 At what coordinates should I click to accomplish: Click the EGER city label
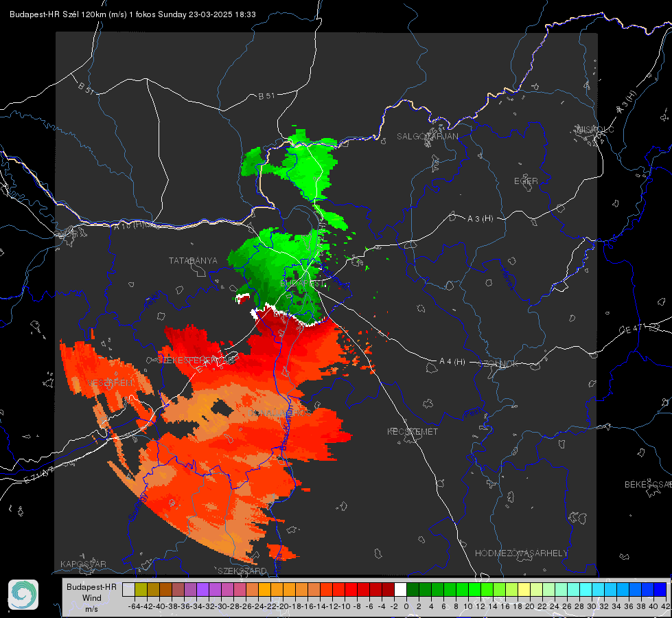pyautogui.click(x=526, y=181)
